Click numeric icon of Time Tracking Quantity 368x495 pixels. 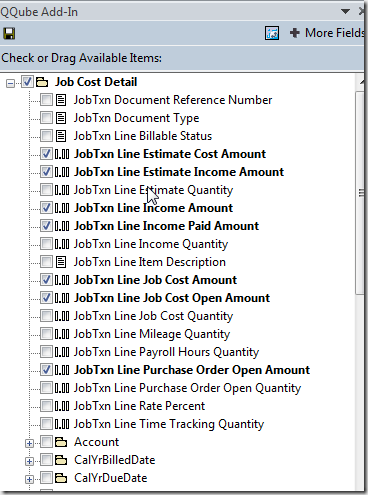62,424
